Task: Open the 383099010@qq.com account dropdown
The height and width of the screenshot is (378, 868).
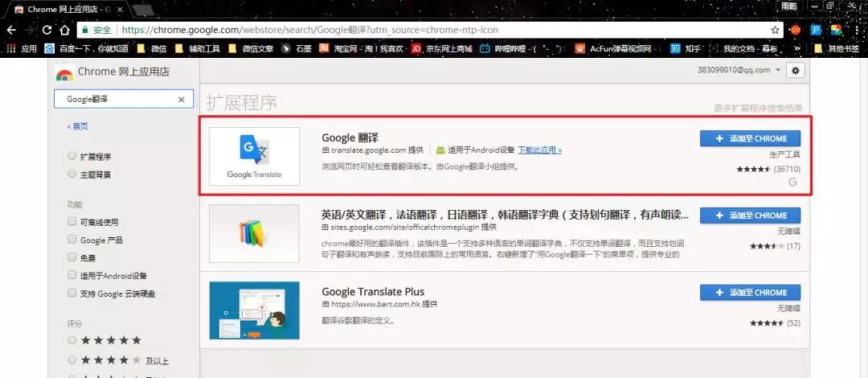Action: tap(739, 70)
